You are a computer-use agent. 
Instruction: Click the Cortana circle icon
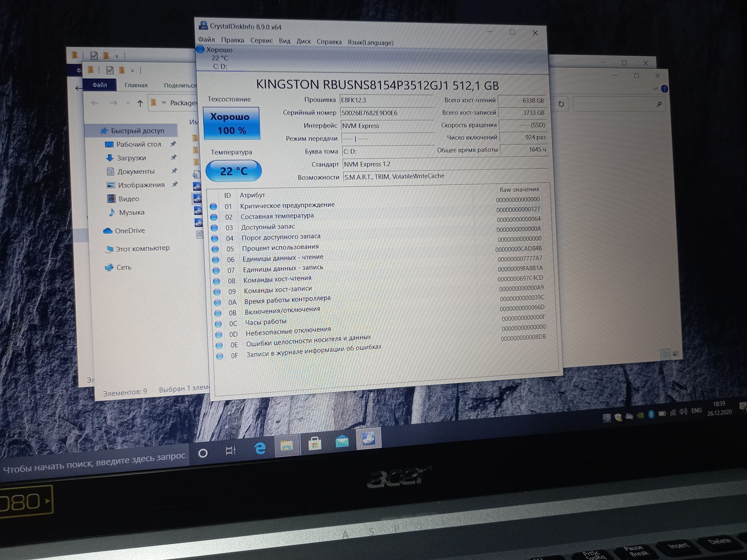point(203,453)
